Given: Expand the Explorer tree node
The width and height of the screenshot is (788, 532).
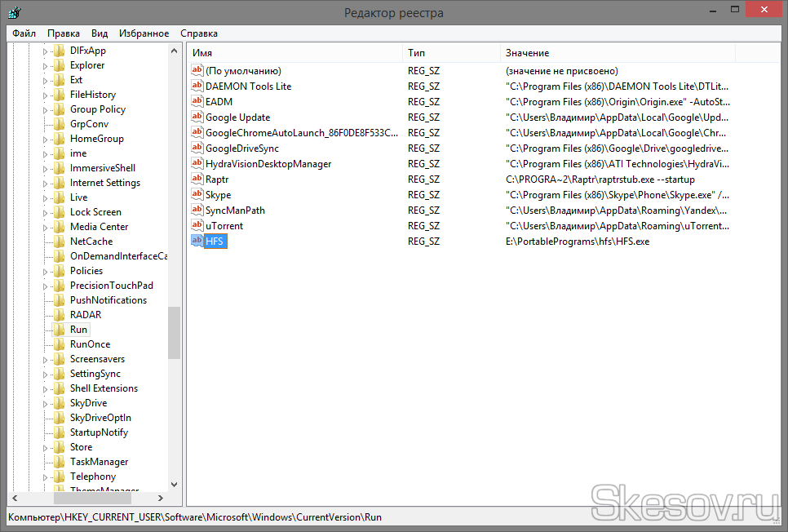Looking at the screenshot, I should (46, 65).
